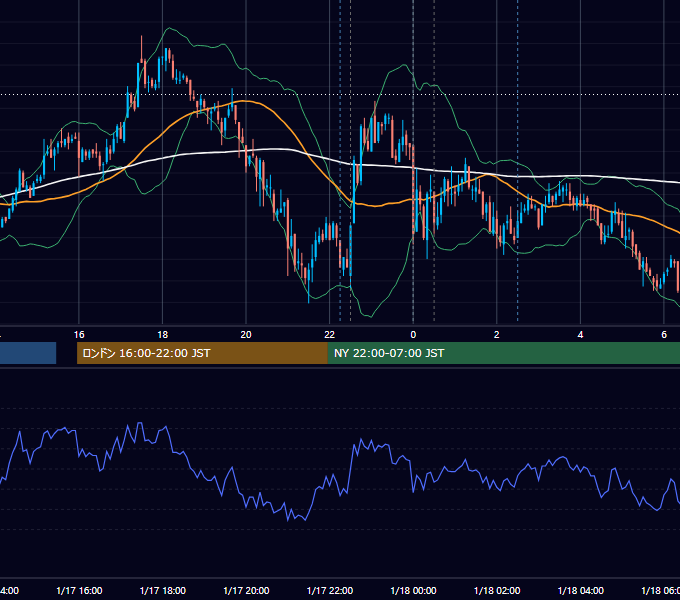Click the "0" midnight label on chart axis
The height and width of the screenshot is (600, 680).
[x=413, y=335]
